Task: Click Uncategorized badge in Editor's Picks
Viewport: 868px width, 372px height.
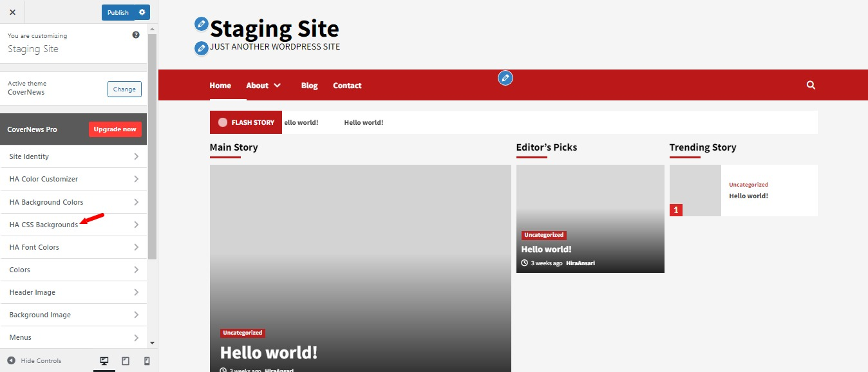Action: 544,235
